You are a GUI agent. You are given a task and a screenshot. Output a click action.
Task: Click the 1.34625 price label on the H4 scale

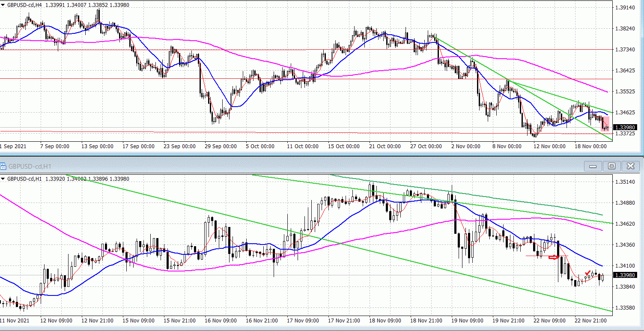pyautogui.click(x=625, y=113)
